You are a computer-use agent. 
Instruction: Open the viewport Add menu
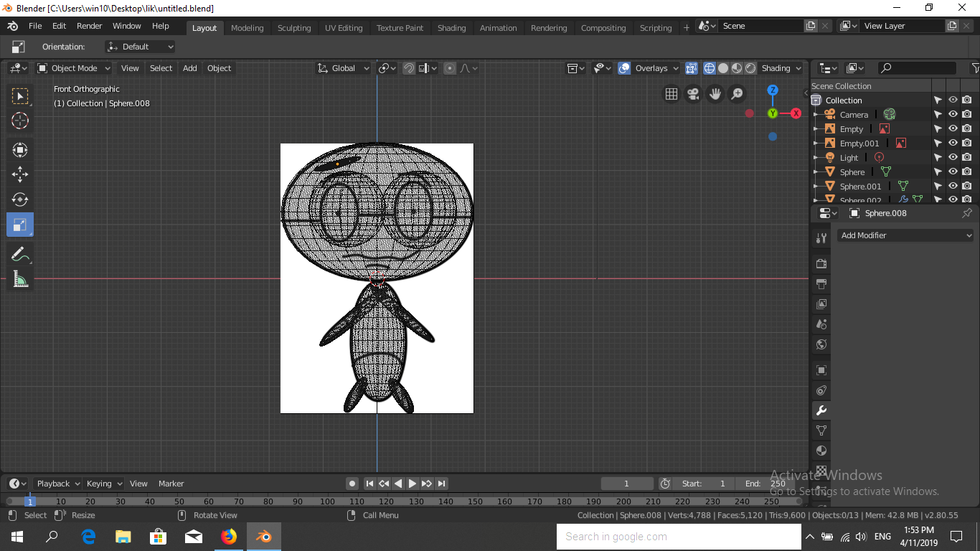tap(189, 68)
